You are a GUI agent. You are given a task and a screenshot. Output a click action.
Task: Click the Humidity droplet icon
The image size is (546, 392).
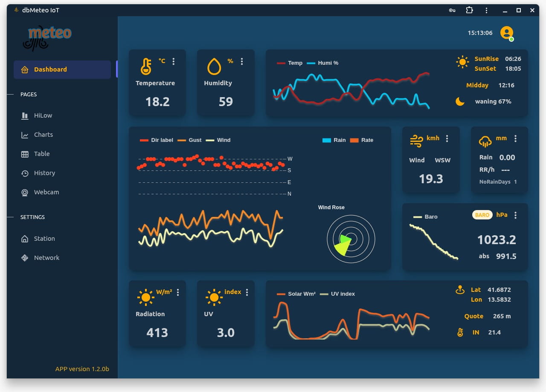(213, 66)
